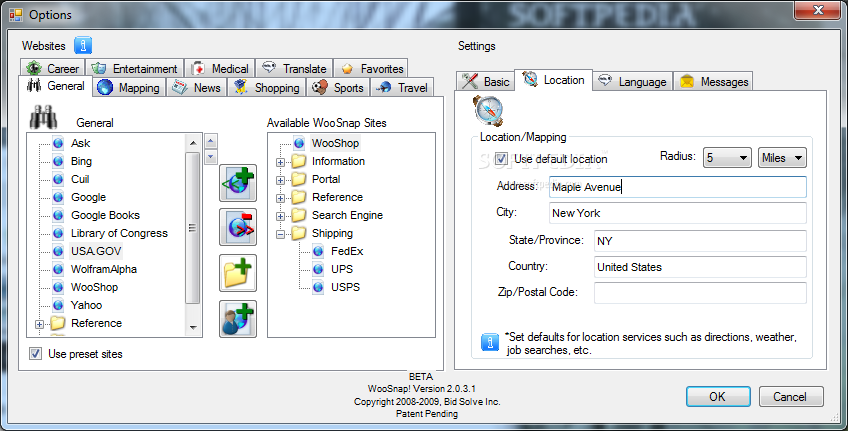This screenshot has width=848, height=431.
Task: Open the Entertainment tab
Action: click(134, 68)
